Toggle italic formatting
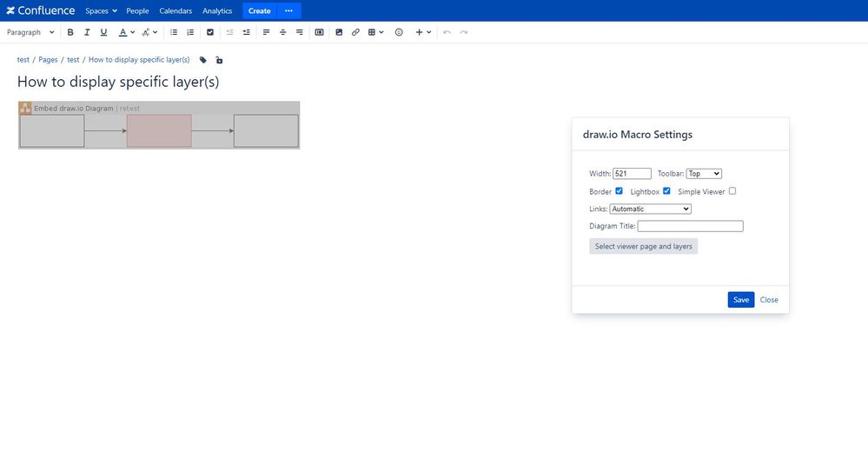This screenshot has width=868, height=472. click(87, 32)
